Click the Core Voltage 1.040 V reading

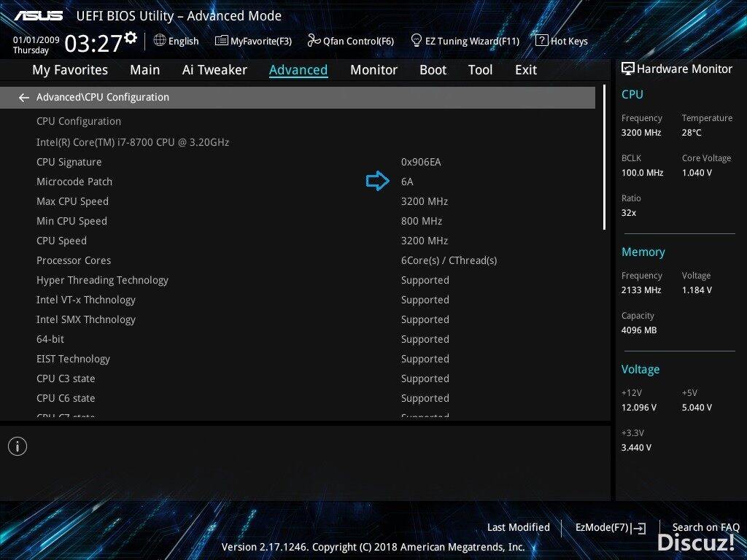point(697,173)
